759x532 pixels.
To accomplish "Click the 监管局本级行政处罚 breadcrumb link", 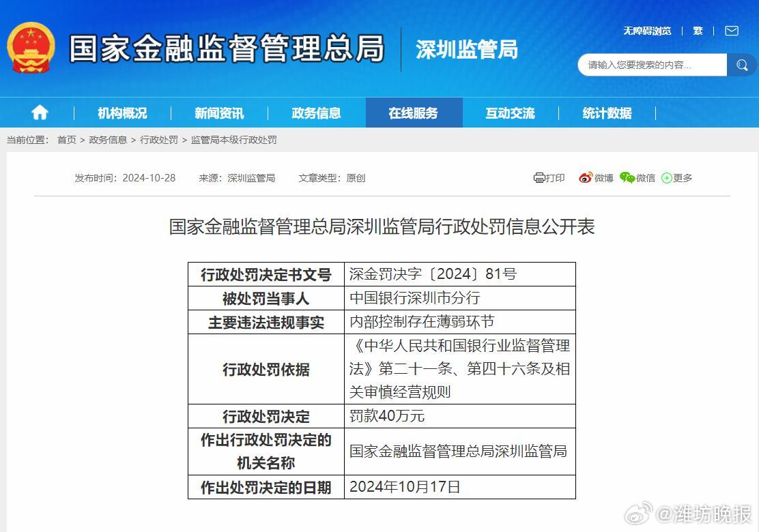I will click(x=234, y=140).
